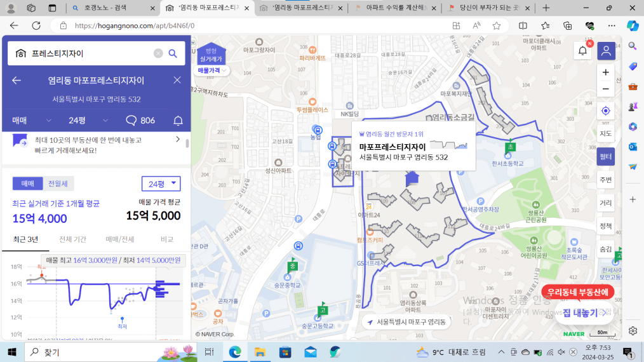Screen dimensions: 644x362
Task: Click the Edge sidebar search icon
Action: pos(633,46)
